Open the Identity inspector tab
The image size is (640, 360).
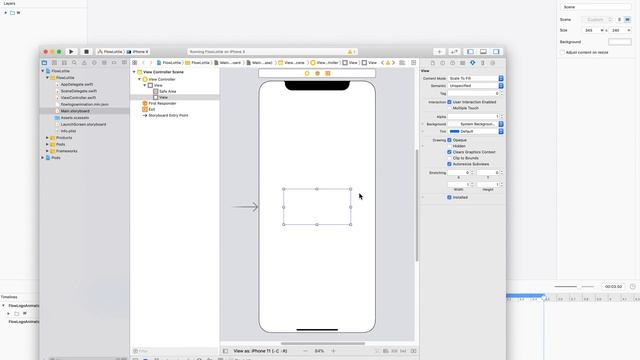pos(462,63)
